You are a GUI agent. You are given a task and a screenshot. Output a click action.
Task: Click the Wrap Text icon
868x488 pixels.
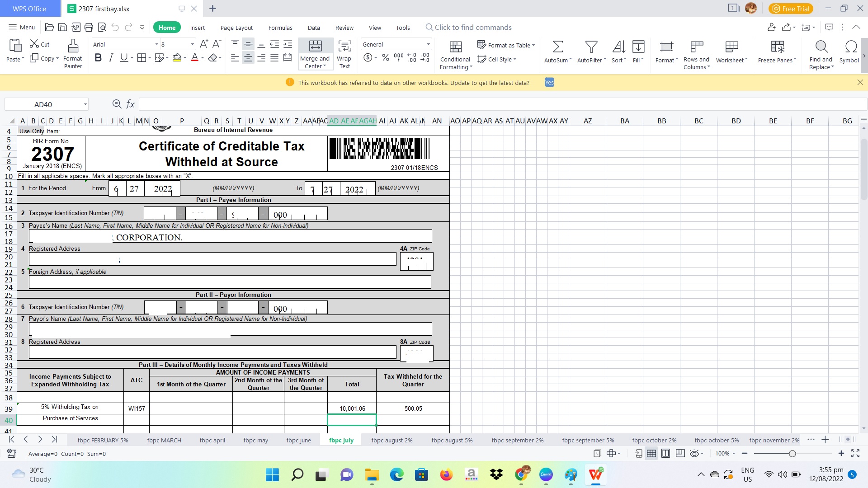pos(344,46)
